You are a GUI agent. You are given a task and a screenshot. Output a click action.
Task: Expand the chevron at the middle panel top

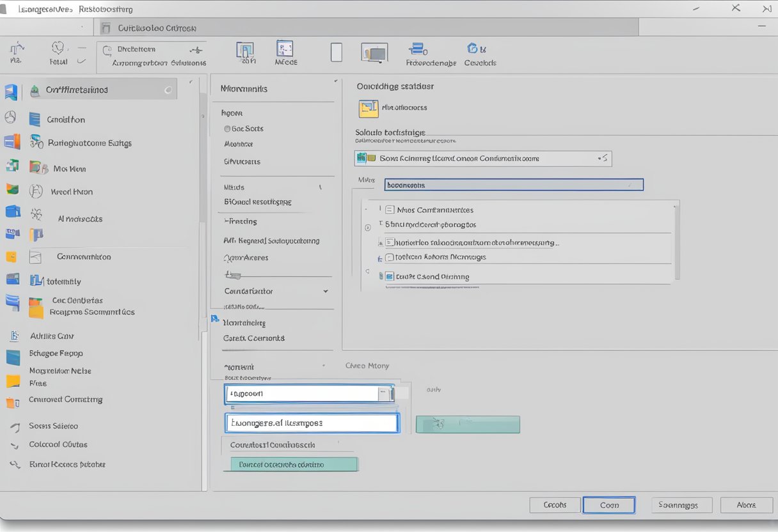point(334,82)
